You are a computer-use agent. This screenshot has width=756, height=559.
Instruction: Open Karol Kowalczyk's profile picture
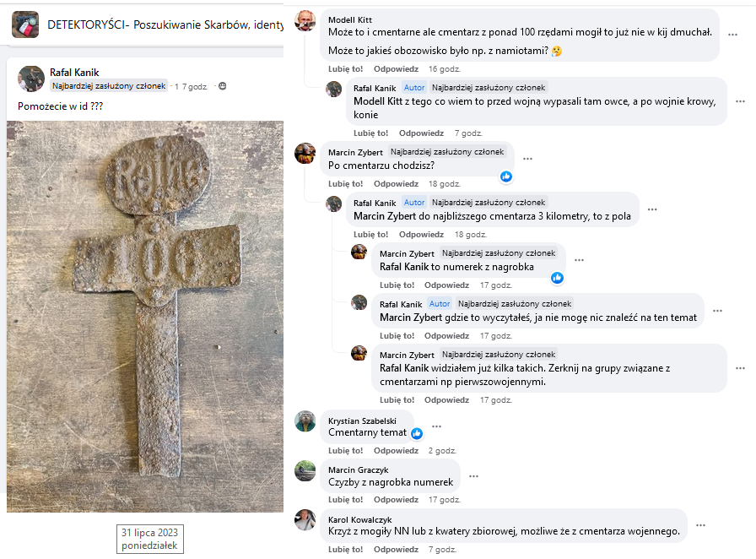(305, 520)
